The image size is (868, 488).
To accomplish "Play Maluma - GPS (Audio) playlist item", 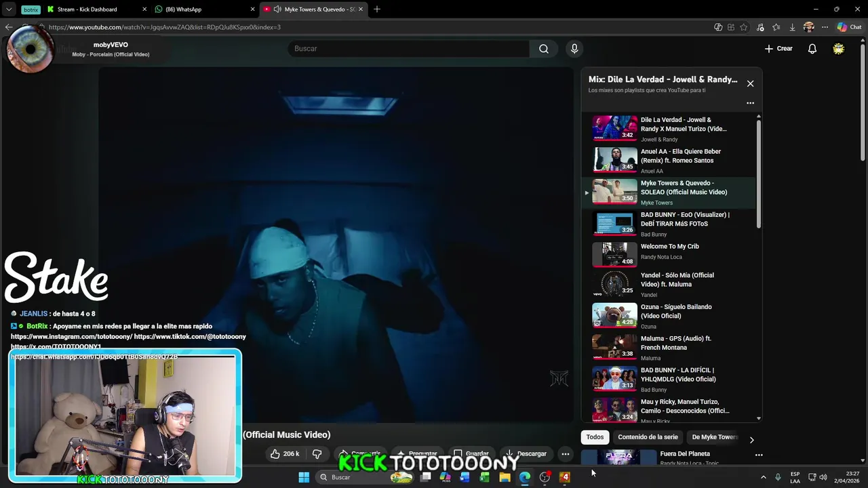I will [x=668, y=348].
